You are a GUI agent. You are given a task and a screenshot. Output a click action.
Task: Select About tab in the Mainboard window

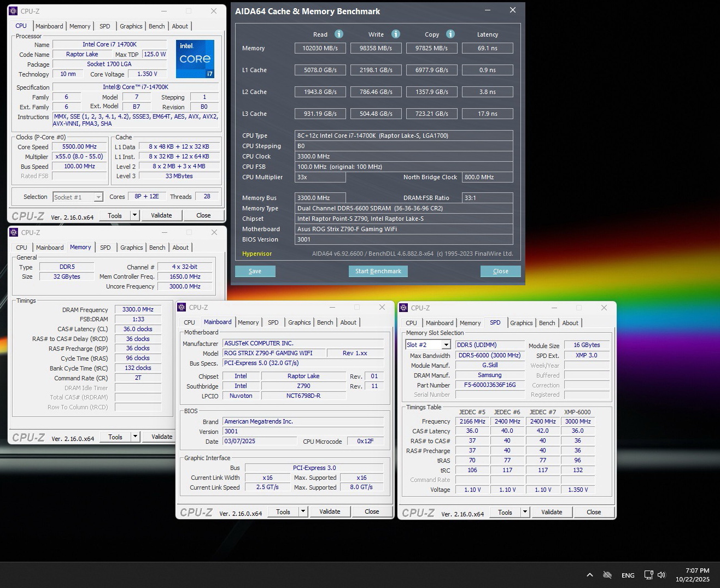point(348,322)
